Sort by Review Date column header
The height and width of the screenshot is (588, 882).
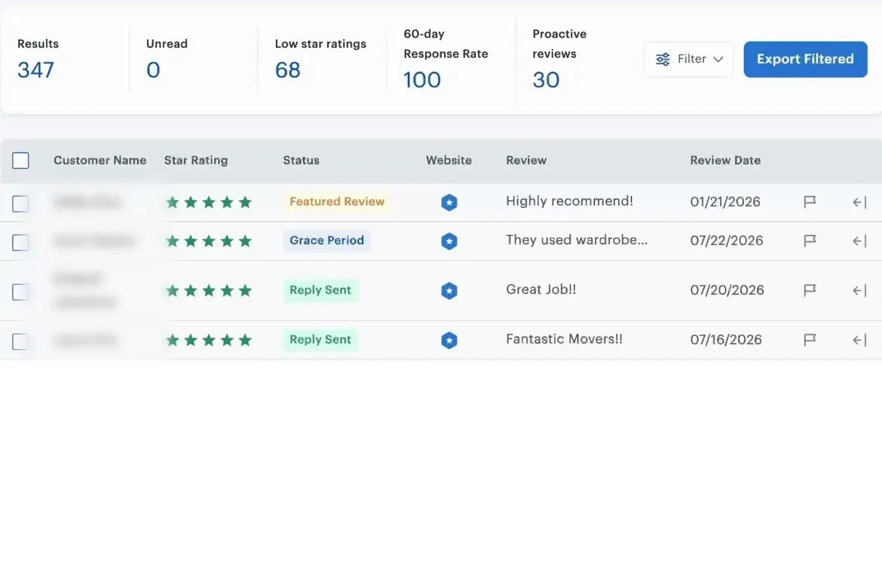click(x=725, y=161)
